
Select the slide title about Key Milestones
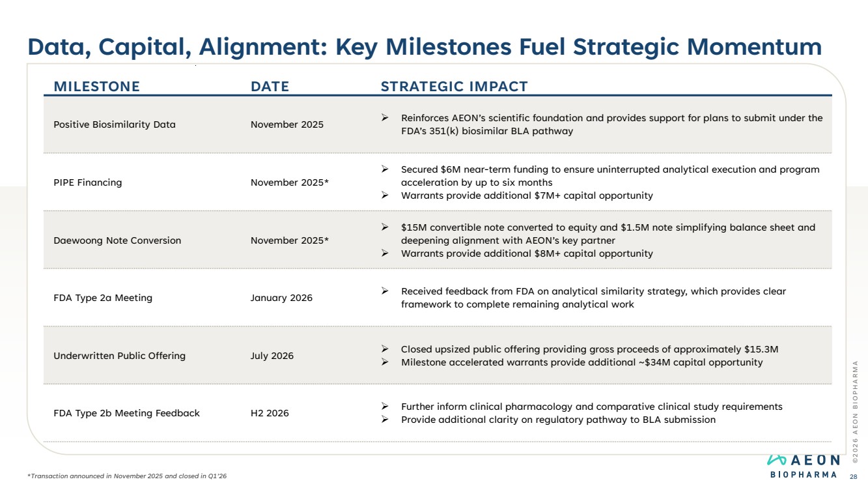pos(425,47)
